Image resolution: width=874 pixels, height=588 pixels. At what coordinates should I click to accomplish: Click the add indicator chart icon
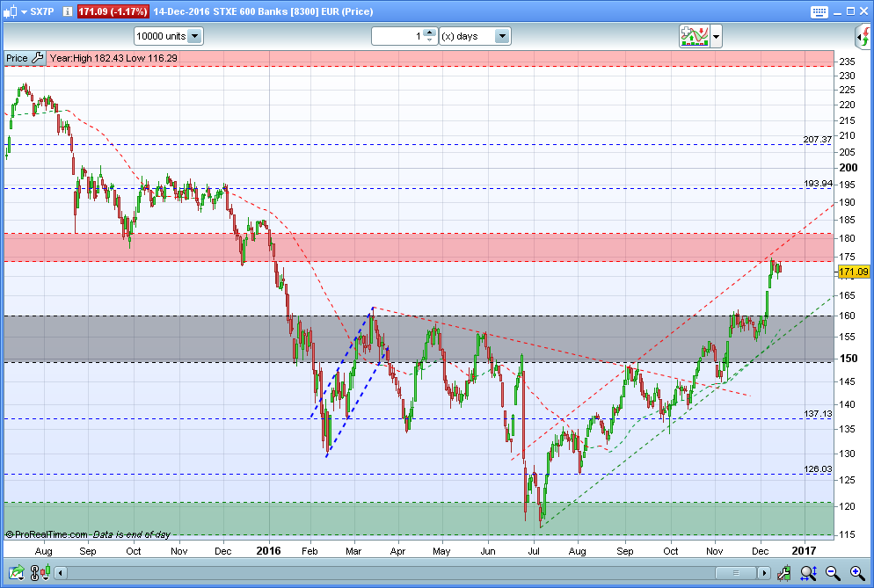[694, 36]
